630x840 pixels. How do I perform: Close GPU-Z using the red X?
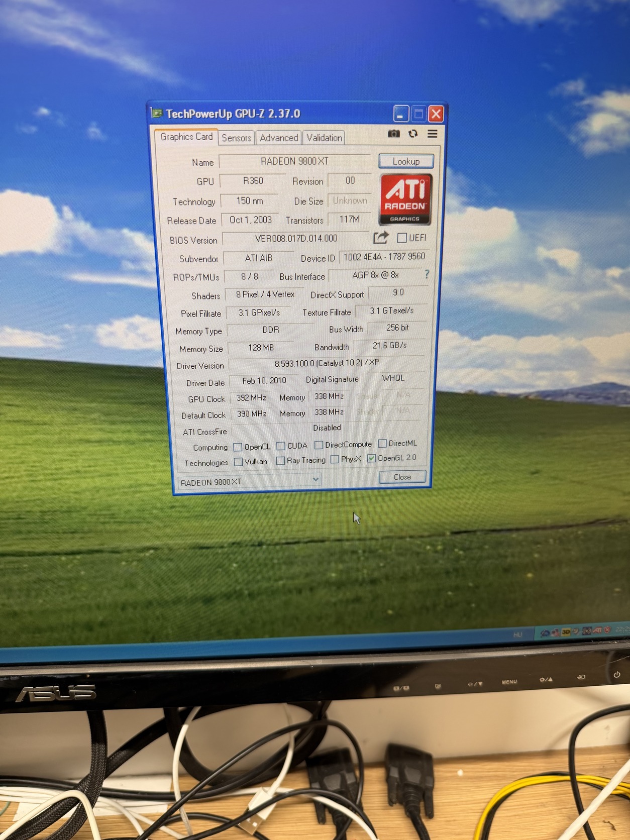pos(436,115)
